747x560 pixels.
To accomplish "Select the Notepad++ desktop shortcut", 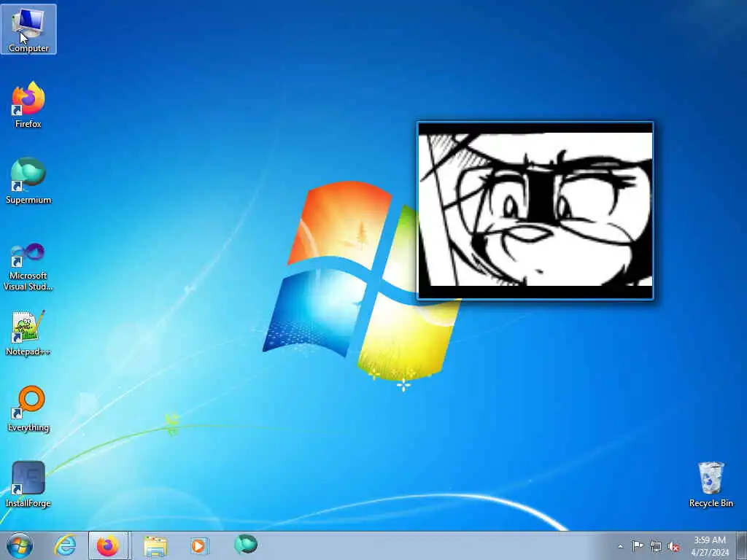I will [28, 332].
